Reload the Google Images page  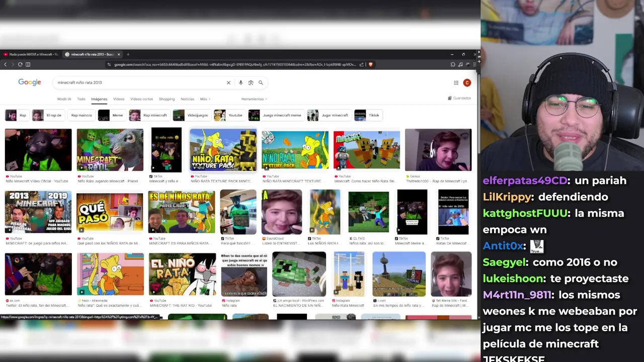[20, 64]
